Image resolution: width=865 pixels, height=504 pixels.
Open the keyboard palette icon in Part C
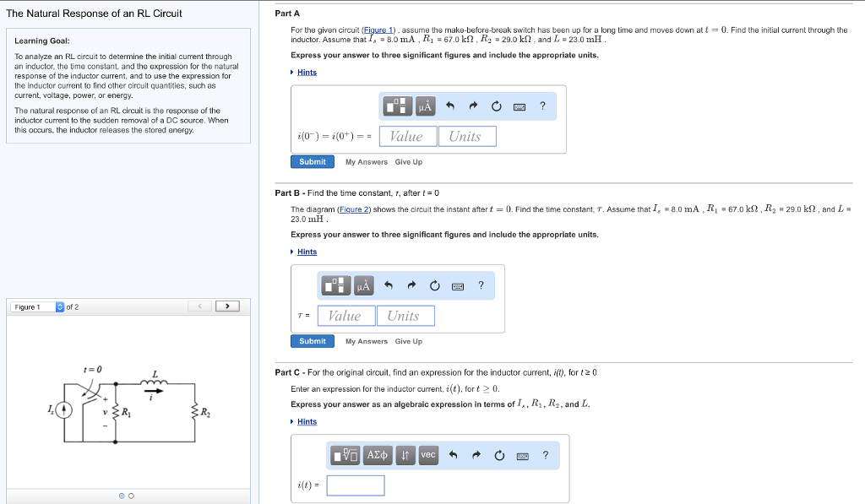pyautogui.click(x=522, y=455)
